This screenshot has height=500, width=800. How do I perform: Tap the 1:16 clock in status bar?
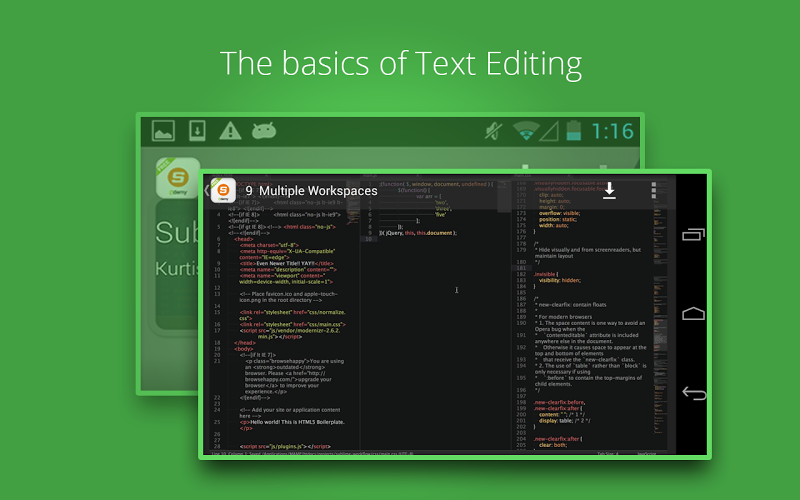612,131
